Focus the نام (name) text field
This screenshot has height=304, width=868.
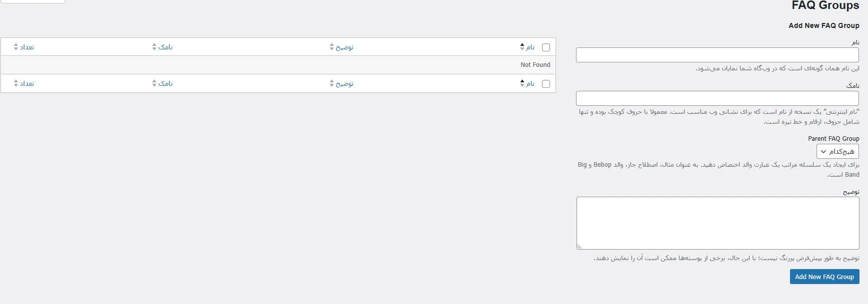click(x=717, y=55)
